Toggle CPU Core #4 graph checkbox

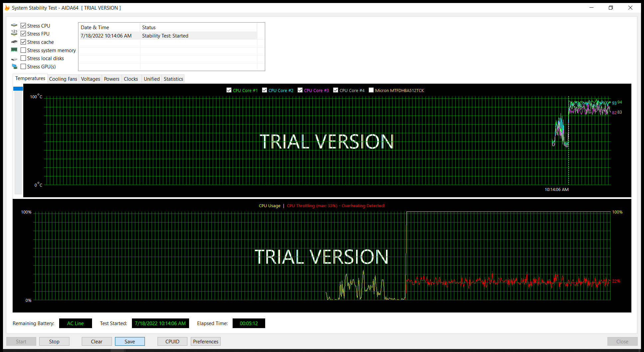pyautogui.click(x=336, y=90)
